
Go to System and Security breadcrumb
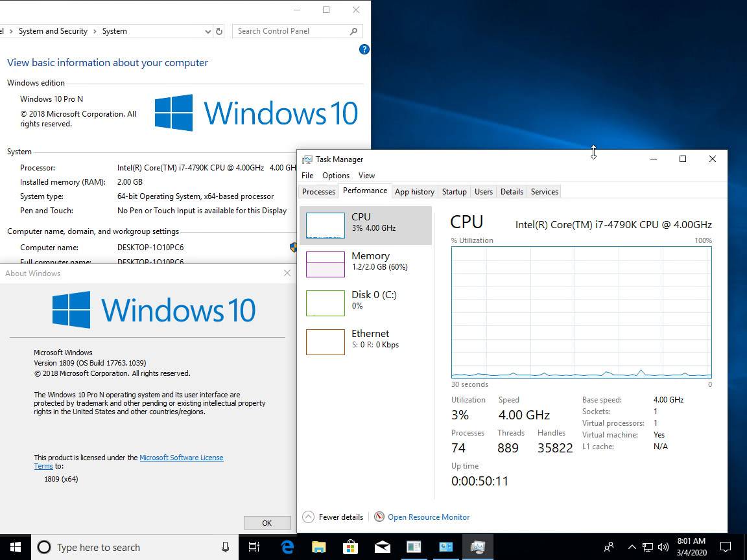click(53, 31)
